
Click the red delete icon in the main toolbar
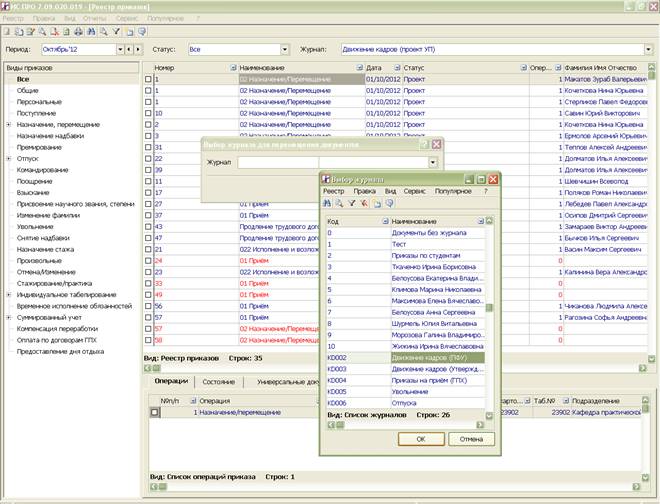pos(54,32)
